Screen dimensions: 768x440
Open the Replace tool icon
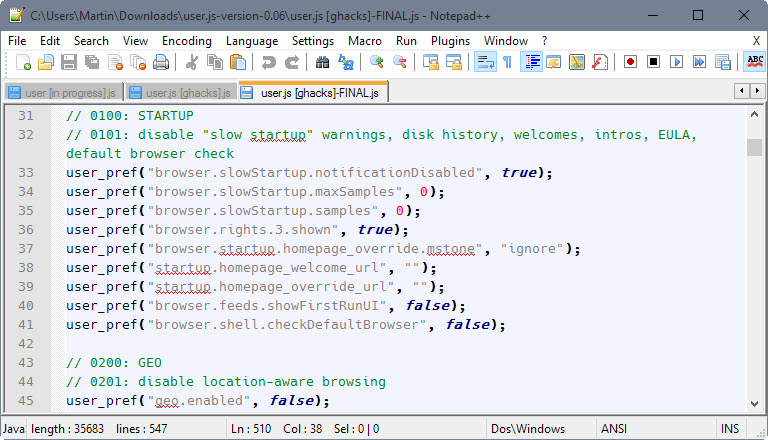346,62
